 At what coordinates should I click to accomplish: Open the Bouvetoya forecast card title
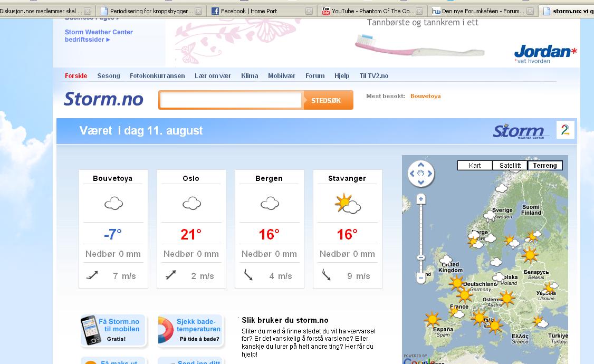point(112,178)
